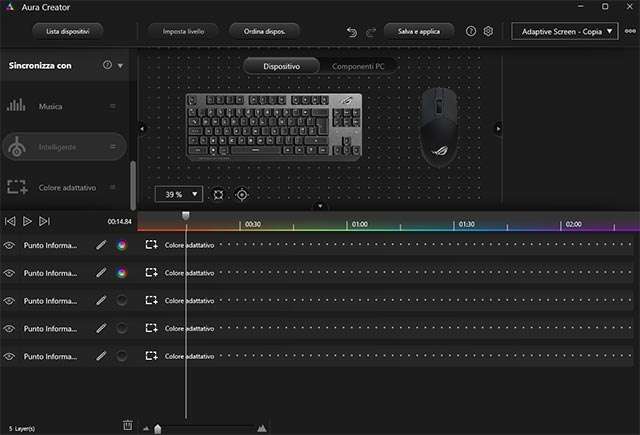This screenshot has width=640, height=435.
Task: Click the timeline zoom slider handle
Action: [158, 428]
